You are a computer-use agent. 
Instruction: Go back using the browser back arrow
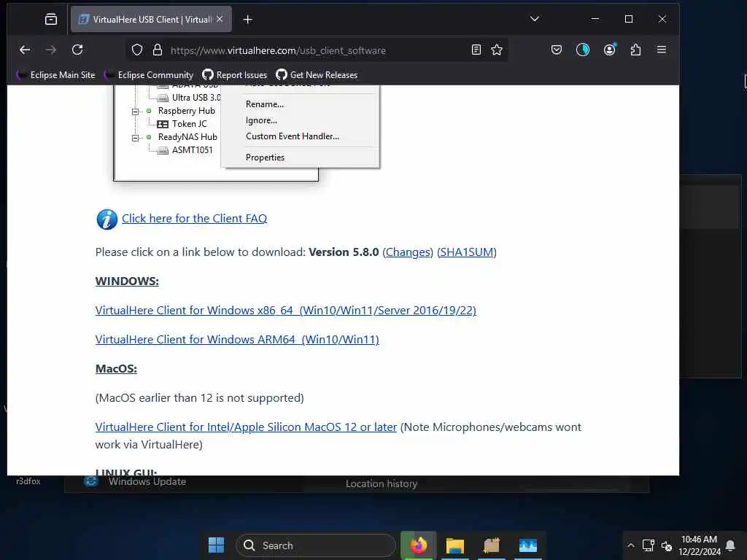(x=25, y=50)
